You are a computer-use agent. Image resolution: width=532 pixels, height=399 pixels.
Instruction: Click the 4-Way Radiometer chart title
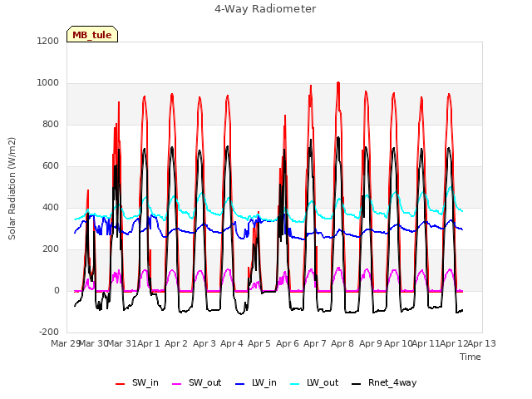(x=265, y=9)
